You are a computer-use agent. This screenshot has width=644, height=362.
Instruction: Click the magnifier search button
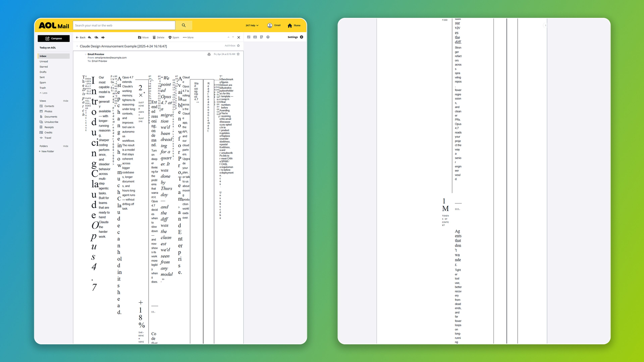(x=184, y=25)
